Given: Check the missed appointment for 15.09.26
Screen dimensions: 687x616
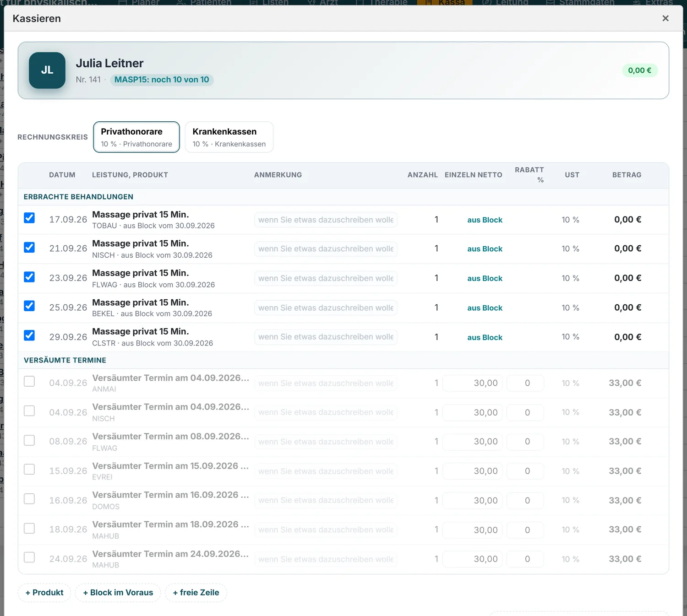Looking at the screenshot, I should coord(29,470).
